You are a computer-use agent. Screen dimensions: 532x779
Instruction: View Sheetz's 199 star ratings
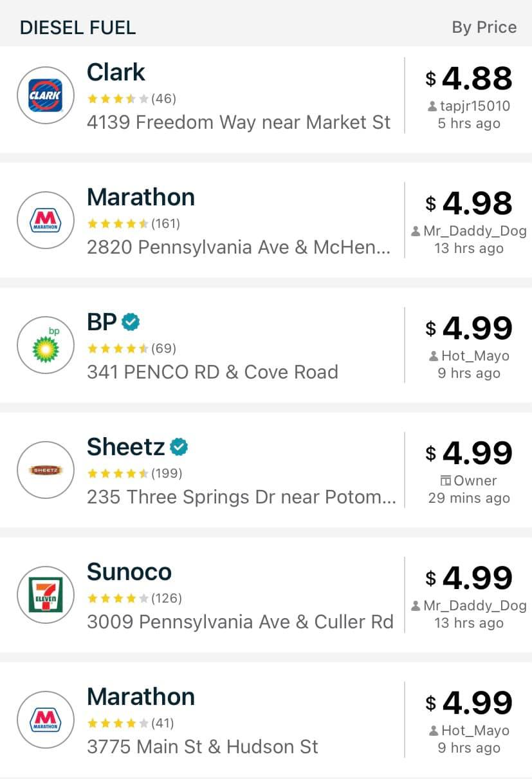(134, 473)
